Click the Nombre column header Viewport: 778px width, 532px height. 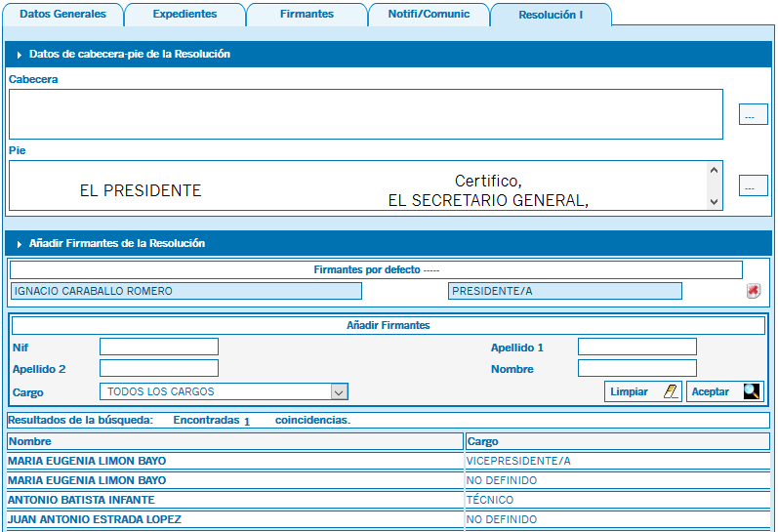(x=235, y=441)
